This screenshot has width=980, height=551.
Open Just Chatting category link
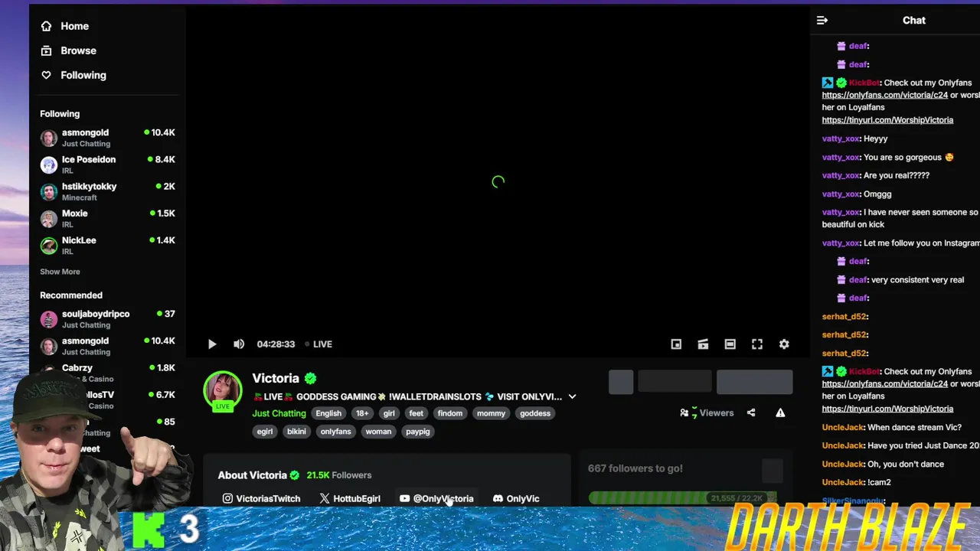[279, 413]
